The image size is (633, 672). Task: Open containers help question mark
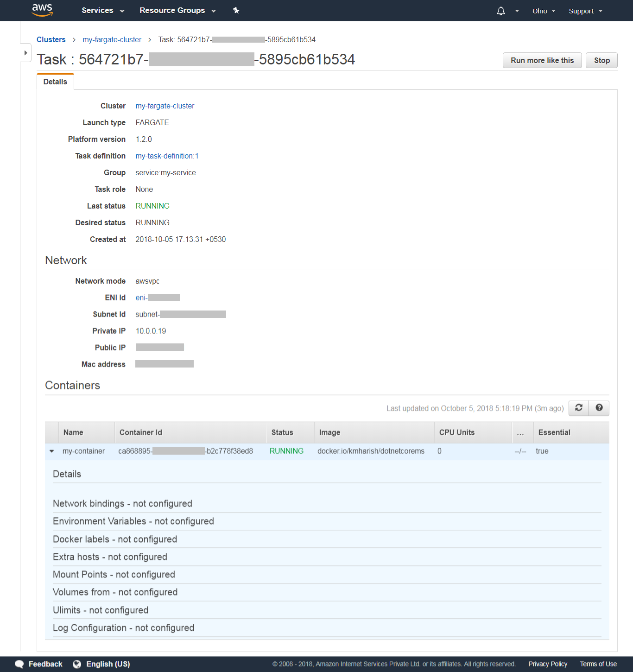coord(599,408)
